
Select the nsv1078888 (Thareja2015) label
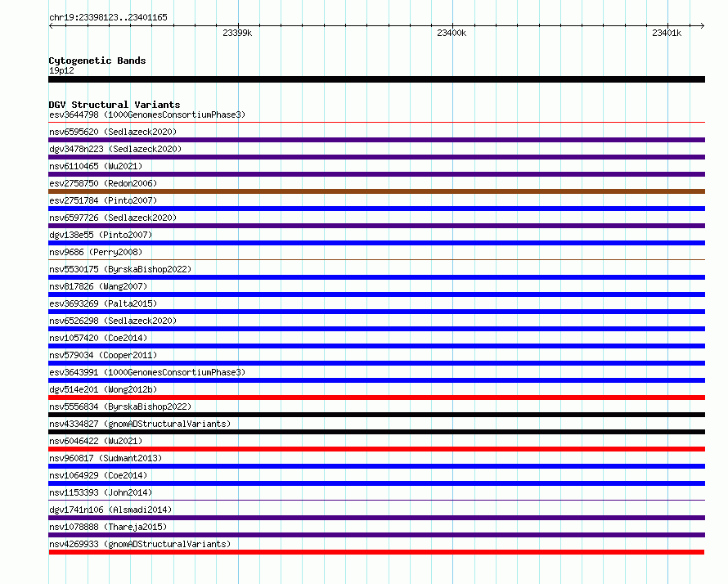108,527
